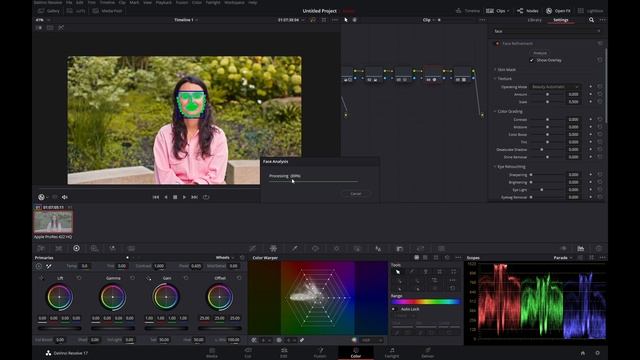Toggle the Lightbox view button
Viewport: 640px width, 360px height.
click(x=590, y=11)
